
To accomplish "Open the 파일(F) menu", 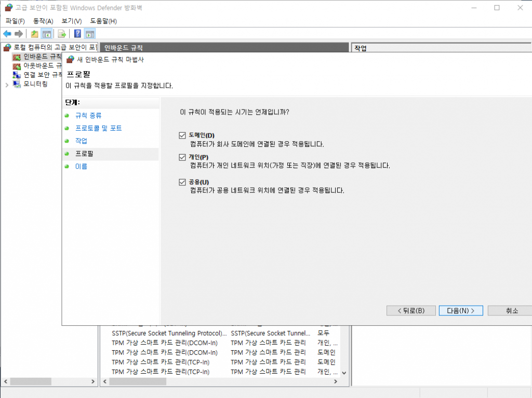I will [x=15, y=21].
